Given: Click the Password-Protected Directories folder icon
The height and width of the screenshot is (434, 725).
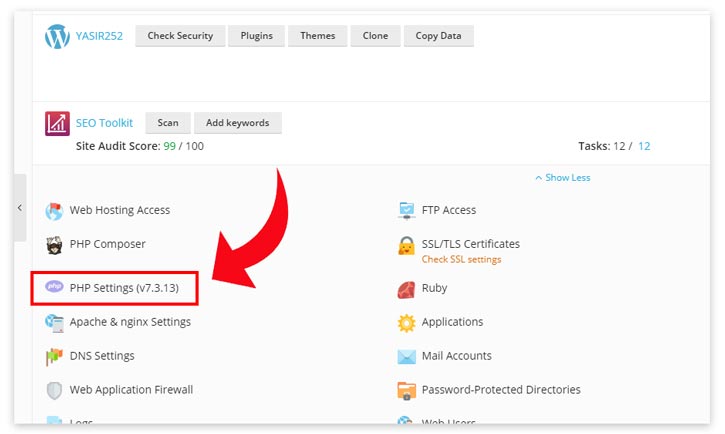Looking at the screenshot, I should tap(406, 391).
